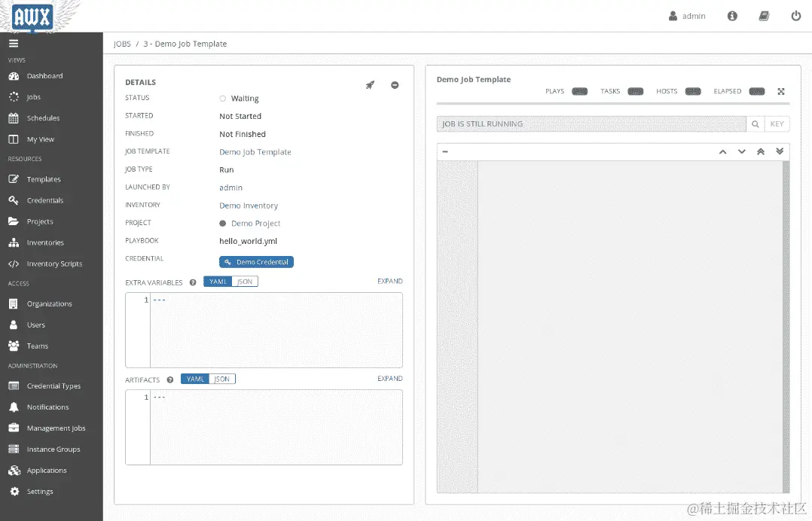Open the Demo Project link
Viewport: 812px width, 521px height.
[x=255, y=224]
